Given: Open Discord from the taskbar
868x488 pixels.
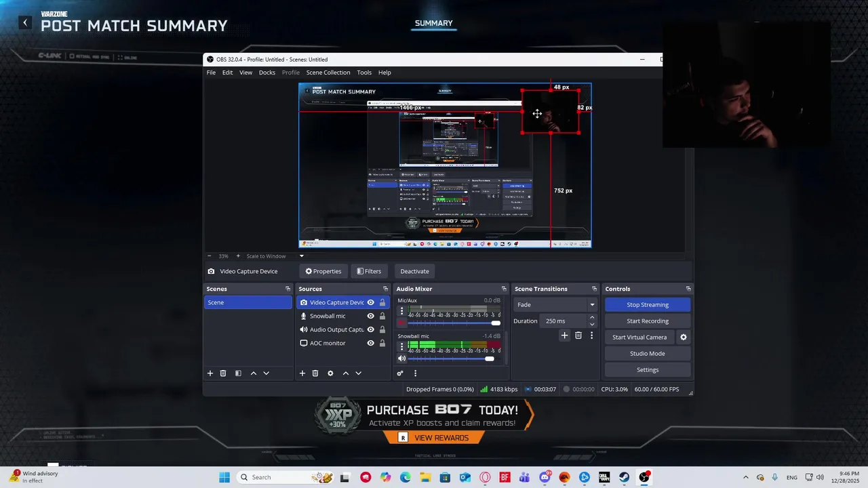Looking at the screenshot, I should [x=545, y=477].
